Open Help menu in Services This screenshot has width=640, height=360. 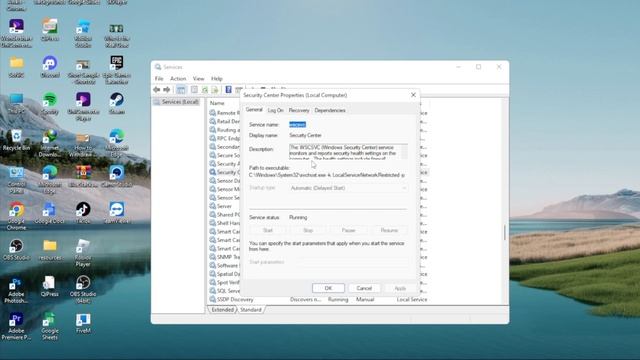pos(217,78)
